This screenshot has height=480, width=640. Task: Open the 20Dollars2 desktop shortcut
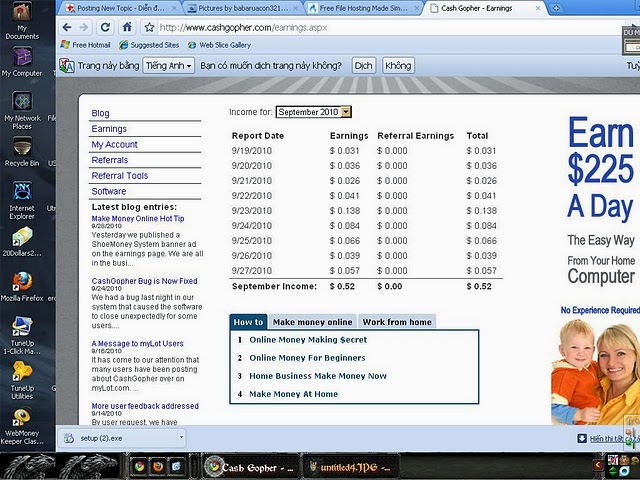[x=22, y=242]
